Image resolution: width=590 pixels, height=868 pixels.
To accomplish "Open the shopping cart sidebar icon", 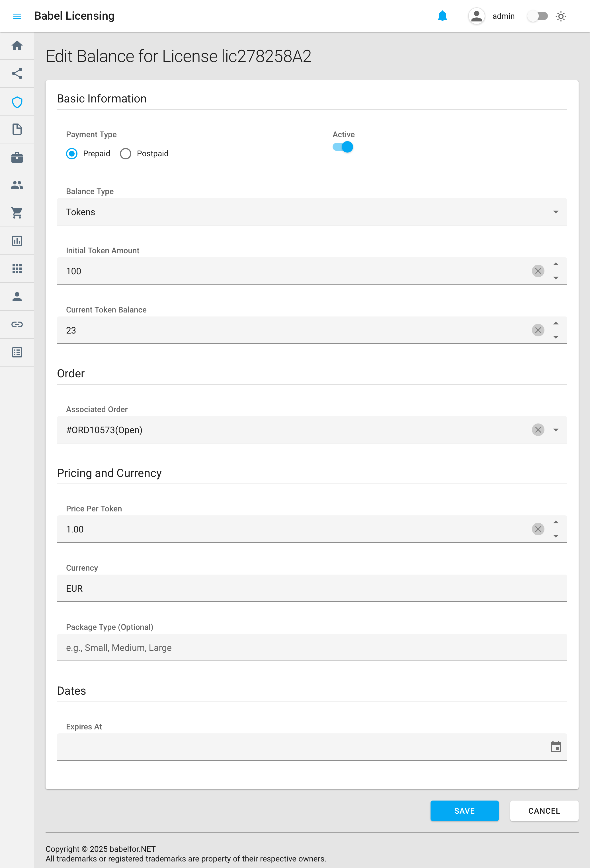I will pos(17,213).
